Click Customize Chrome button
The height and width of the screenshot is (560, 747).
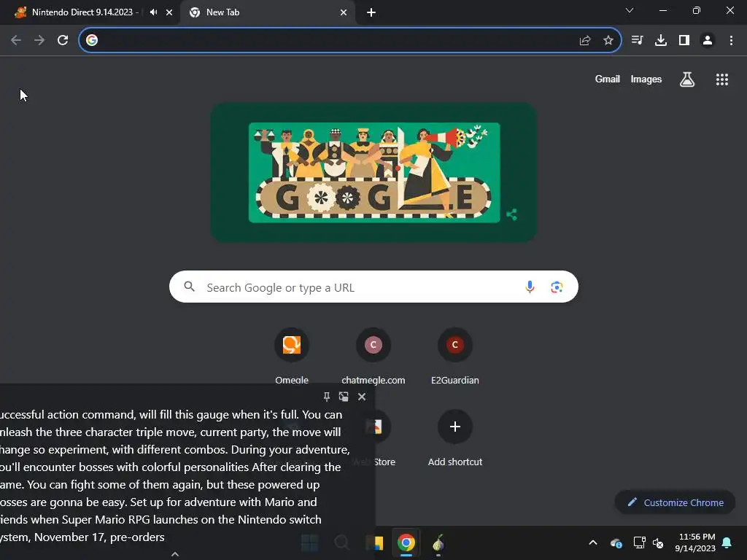[675, 502]
